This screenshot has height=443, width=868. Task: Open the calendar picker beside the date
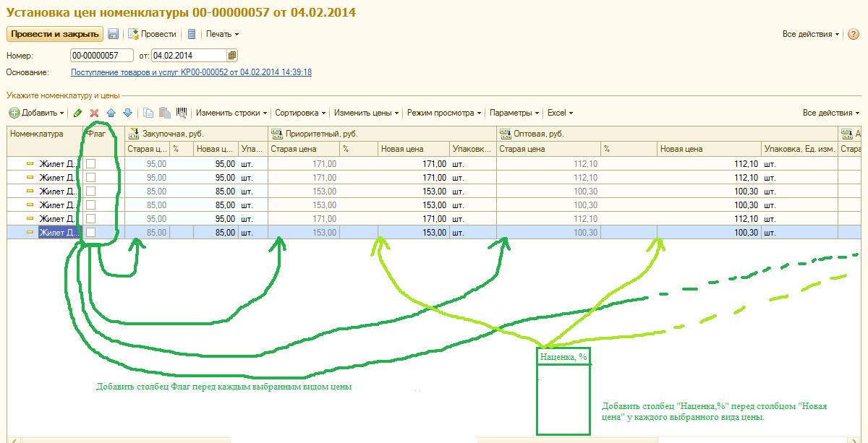click(231, 56)
